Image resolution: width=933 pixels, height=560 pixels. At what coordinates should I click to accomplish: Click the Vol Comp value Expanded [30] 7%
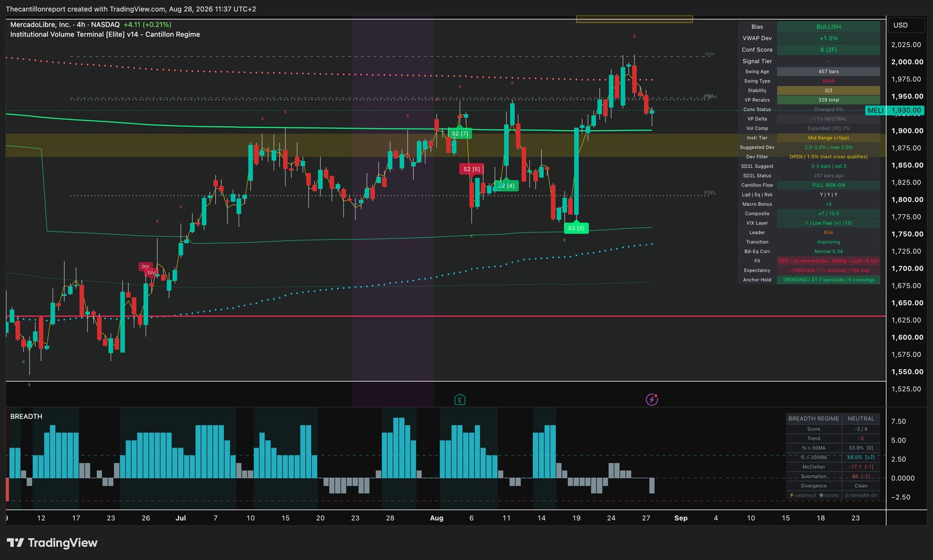coord(829,129)
